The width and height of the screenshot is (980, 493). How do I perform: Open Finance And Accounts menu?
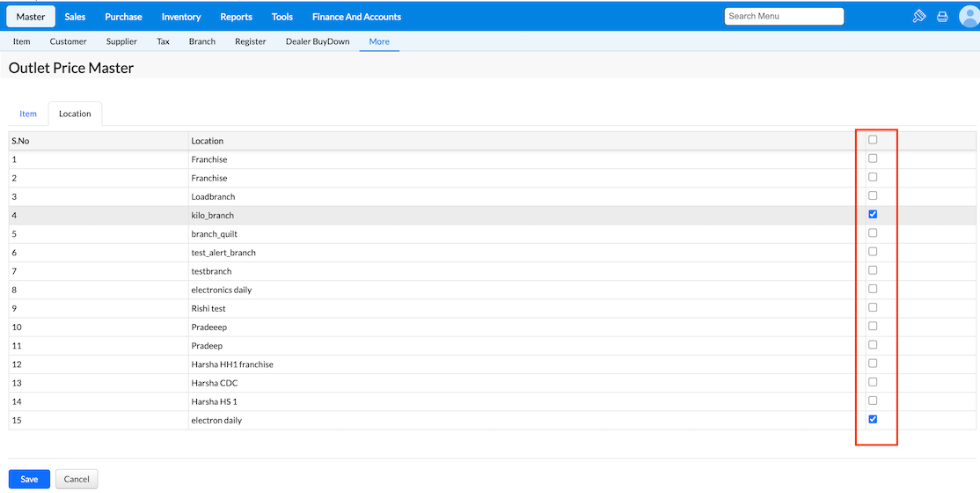click(356, 17)
